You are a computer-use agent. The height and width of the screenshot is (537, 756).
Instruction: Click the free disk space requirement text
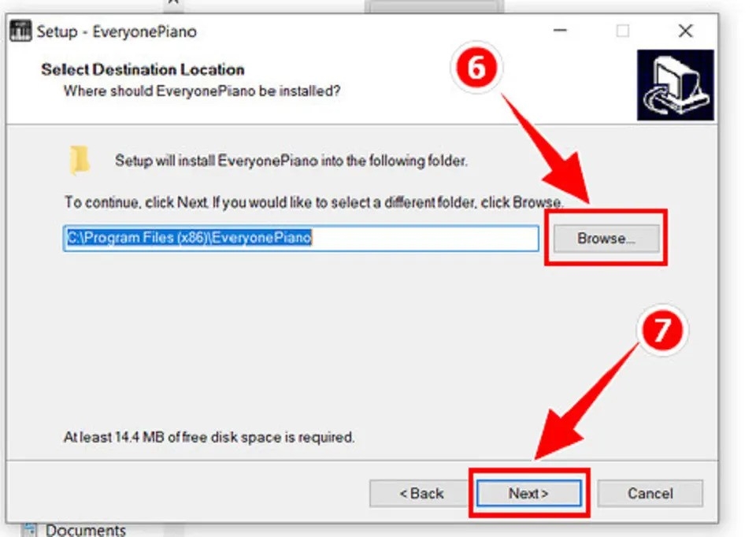pos(209,437)
